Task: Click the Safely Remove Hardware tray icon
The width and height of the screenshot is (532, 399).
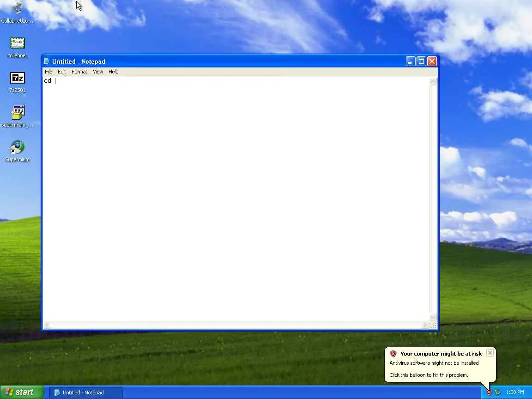Action: click(x=497, y=392)
